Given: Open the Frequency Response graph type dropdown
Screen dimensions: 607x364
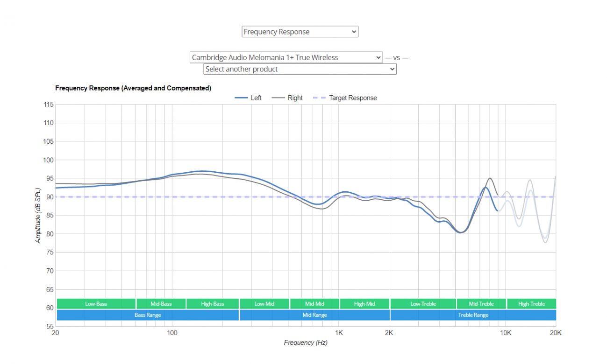Looking at the screenshot, I should (x=300, y=32).
